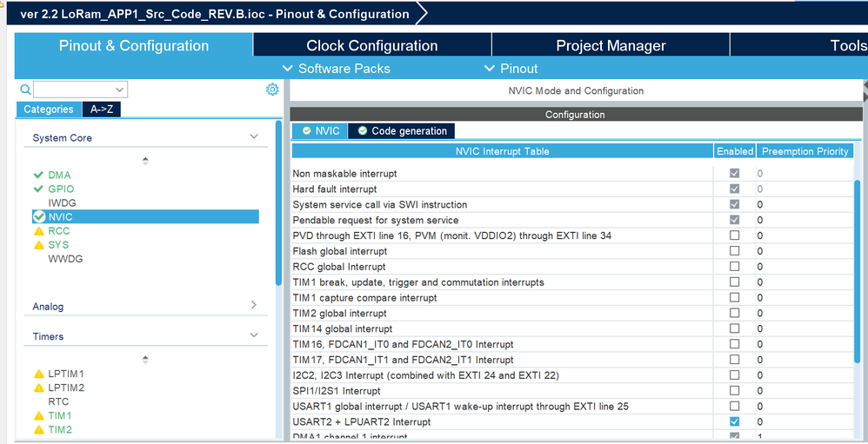
Task: Click the green check icon beside DMA
Action: click(x=38, y=175)
